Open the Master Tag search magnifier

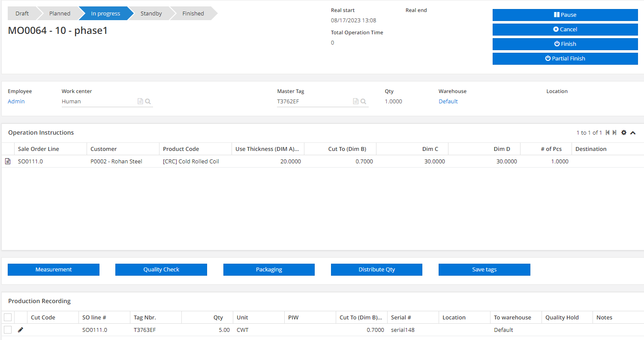pyautogui.click(x=363, y=101)
